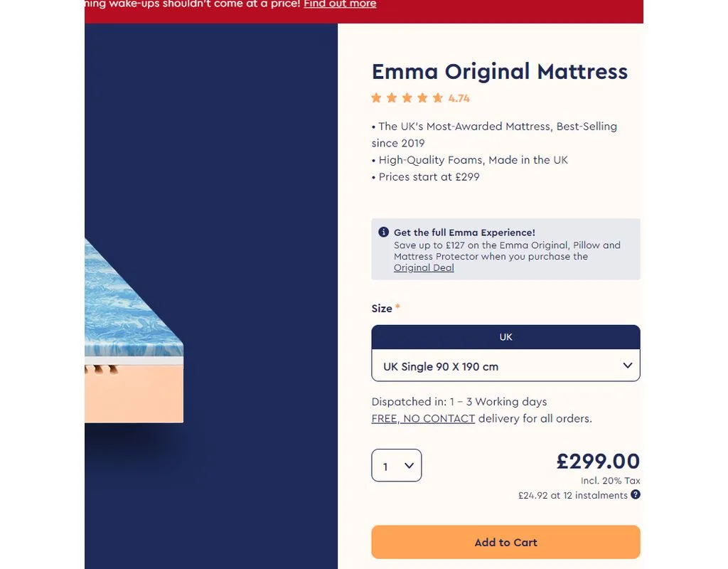
Task: Click the Find out more link
Action: tap(340, 4)
